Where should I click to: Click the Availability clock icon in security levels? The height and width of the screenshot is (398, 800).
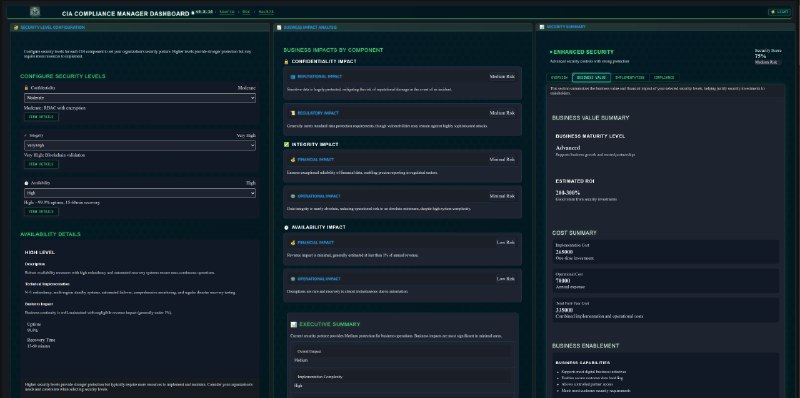[x=26, y=183]
